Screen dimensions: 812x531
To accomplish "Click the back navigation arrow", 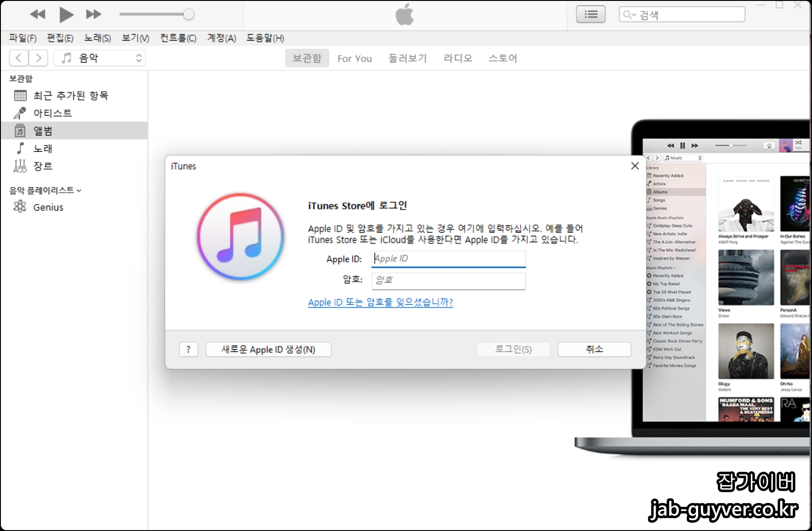I will (x=18, y=58).
